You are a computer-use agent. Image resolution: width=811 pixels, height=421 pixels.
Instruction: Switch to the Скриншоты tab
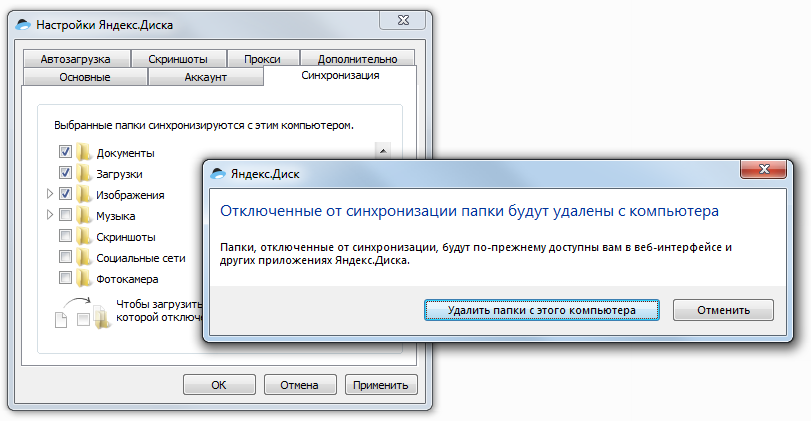(178, 59)
